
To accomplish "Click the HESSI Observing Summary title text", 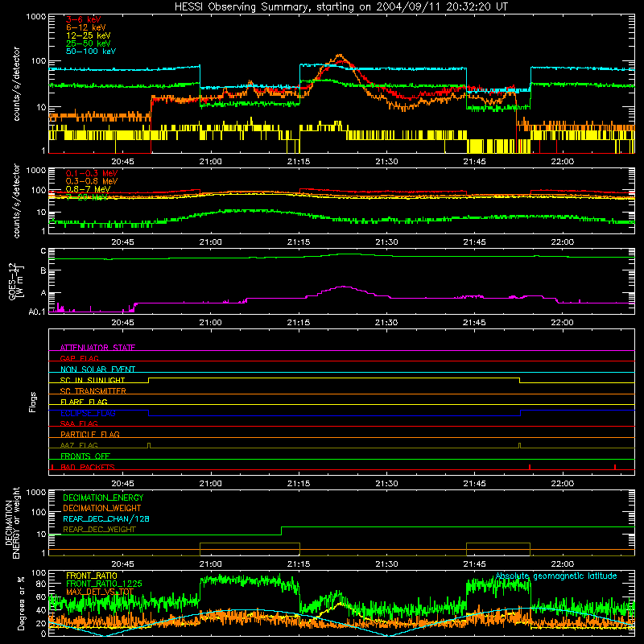I will pyautogui.click(x=341, y=6).
